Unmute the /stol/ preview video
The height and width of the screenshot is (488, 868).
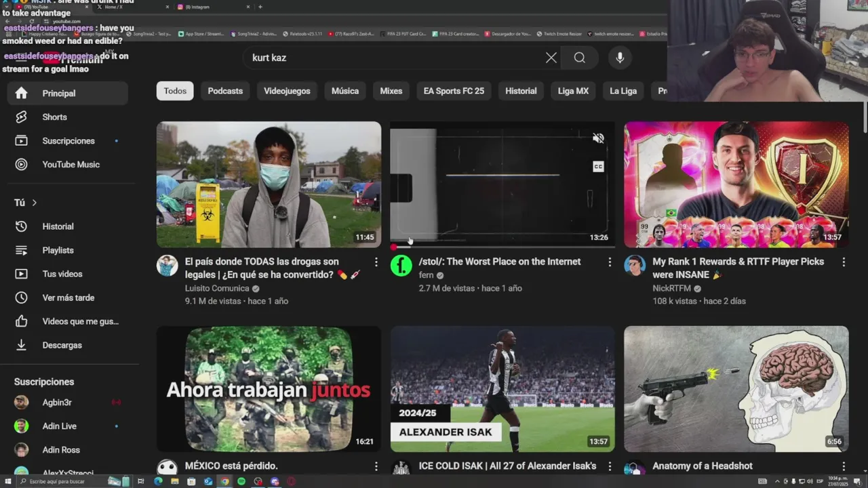pos(598,138)
